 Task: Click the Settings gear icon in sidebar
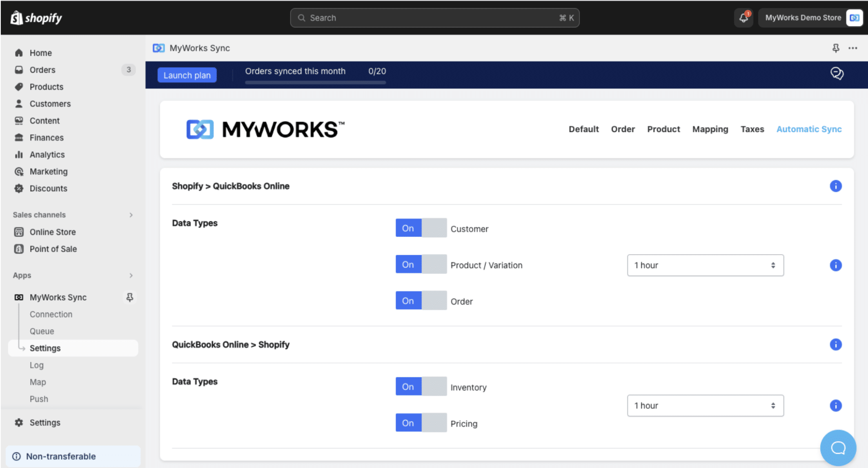coord(19,422)
